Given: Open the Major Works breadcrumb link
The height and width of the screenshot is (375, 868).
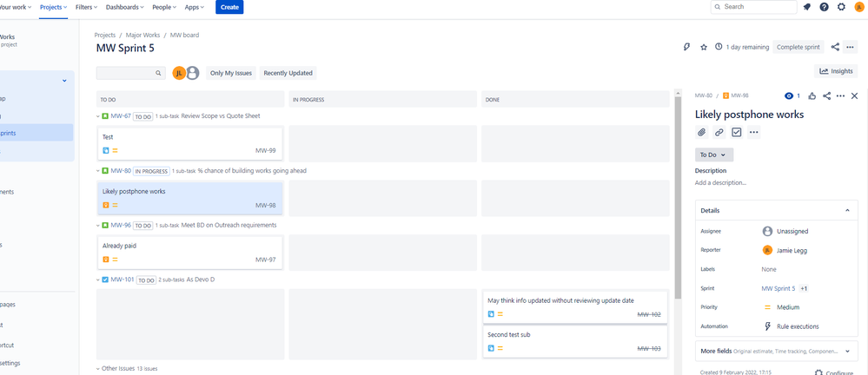Looking at the screenshot, I should click(142, 35).
